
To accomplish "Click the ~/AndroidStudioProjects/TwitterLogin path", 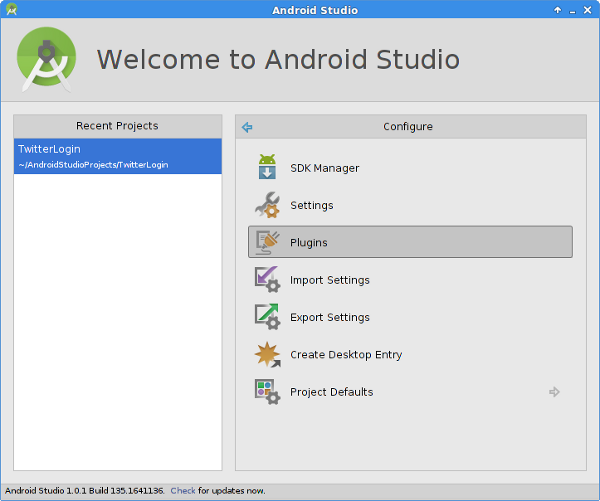I will (93, 165).
